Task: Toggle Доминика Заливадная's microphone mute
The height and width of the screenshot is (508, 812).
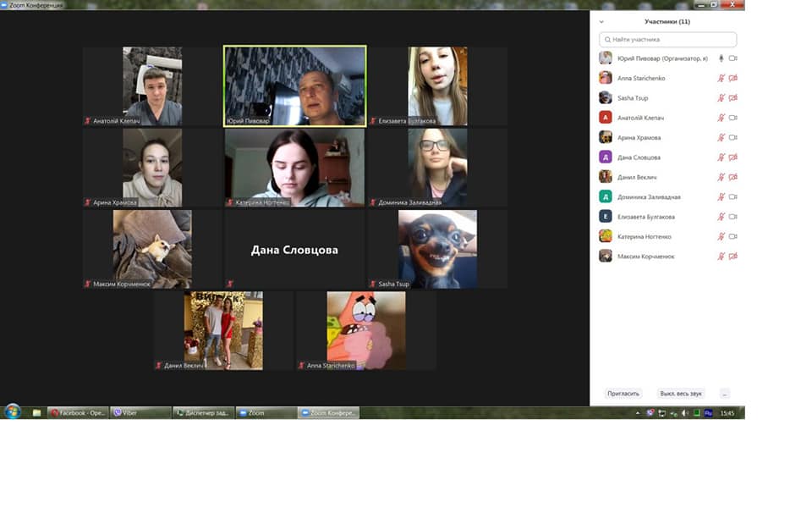Action: tap(721, 196)
